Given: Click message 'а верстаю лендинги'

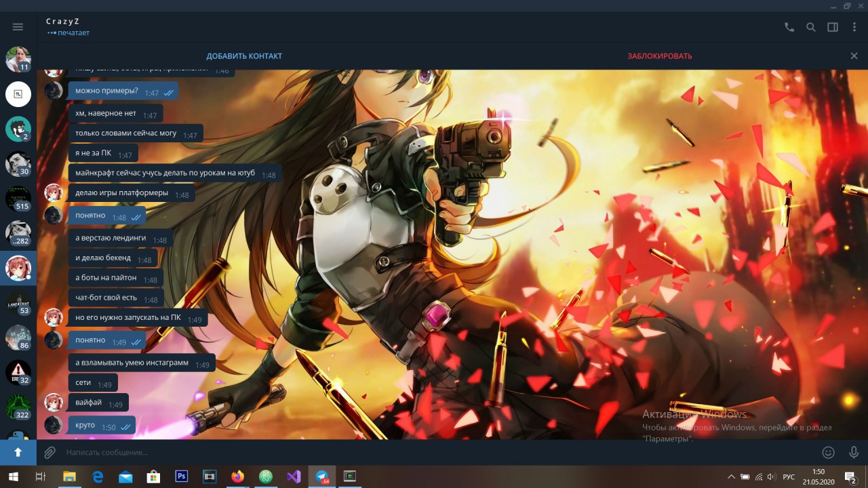Looking at the screenshot, I should tap(121, 239).
